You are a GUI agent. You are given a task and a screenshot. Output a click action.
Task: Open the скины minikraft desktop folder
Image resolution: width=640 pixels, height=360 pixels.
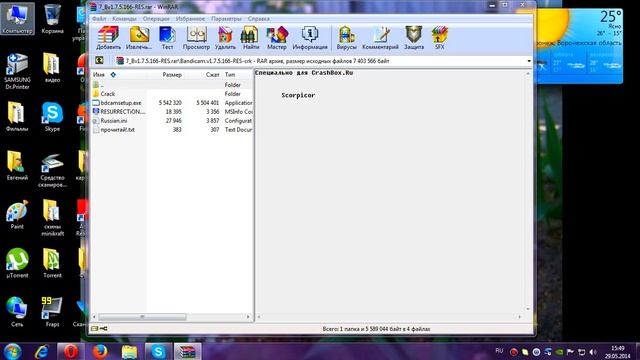[52, 218]
